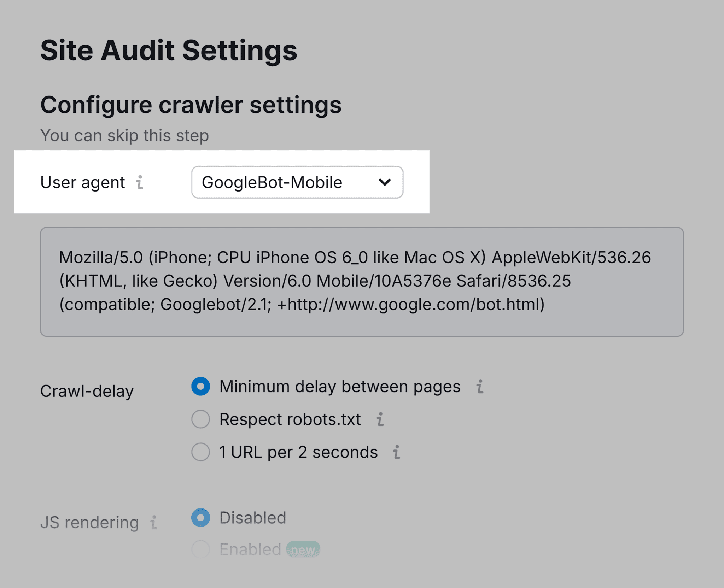Viewport: 724px width, 588px height.
Task: Select Respect robots.txt crawl delay
Action: tap(200, 419)
